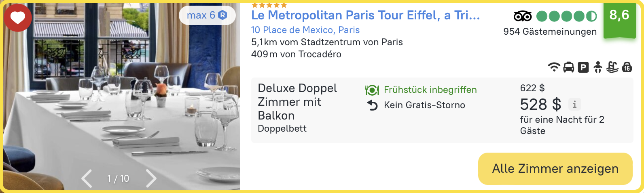This screenshot has width=644, height=193.
Task: Click the swimming pool amenity icon
Action: (612, 67)
